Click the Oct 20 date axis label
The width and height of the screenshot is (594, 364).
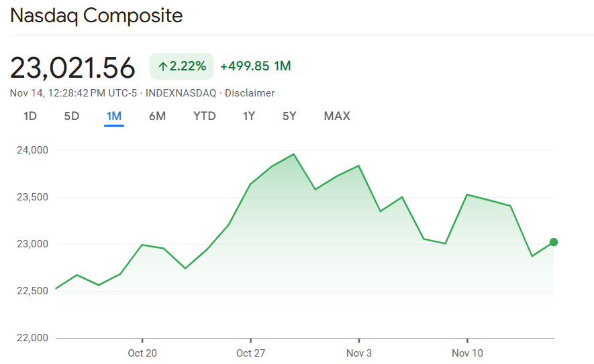click(x=142, y=353)
